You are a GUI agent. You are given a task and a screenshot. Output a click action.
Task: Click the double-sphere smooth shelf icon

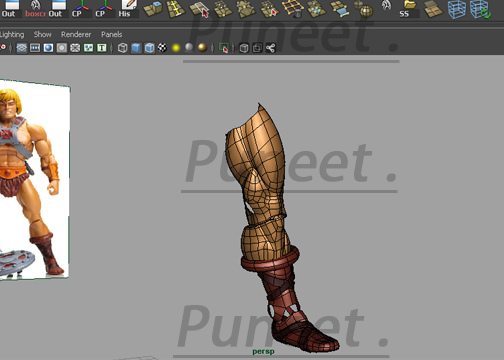pyautogui.click(x=363, y=9)
